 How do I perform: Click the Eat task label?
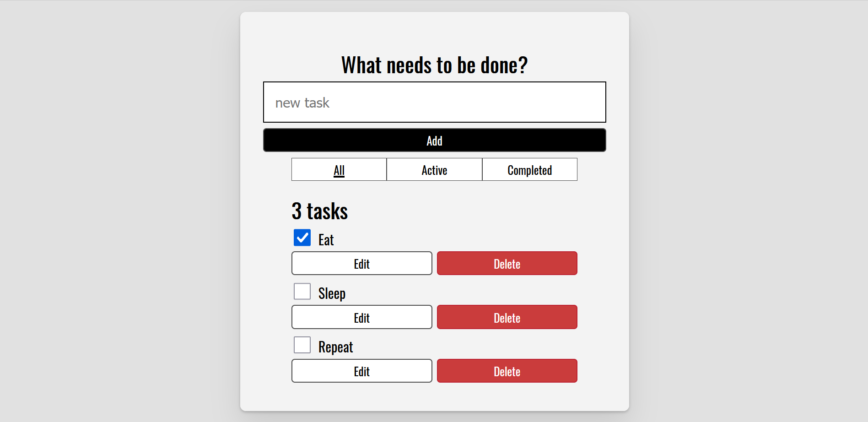click(326, 240)
